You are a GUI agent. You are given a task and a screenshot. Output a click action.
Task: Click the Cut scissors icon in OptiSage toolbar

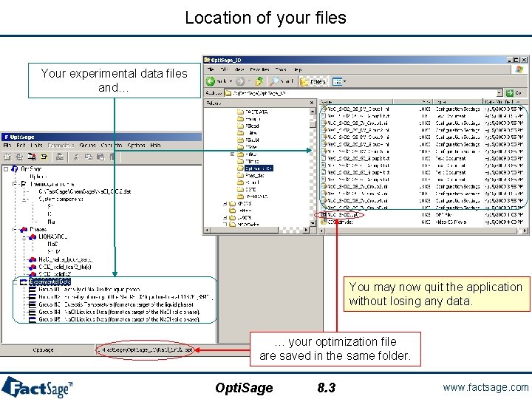point(77,157)
